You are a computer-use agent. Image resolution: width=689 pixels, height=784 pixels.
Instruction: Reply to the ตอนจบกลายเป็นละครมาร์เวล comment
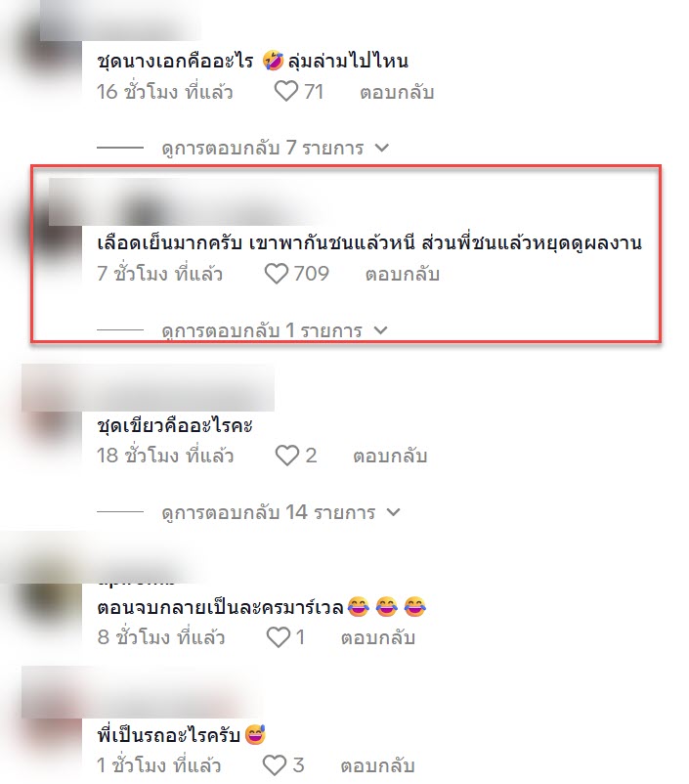[378, 637]
